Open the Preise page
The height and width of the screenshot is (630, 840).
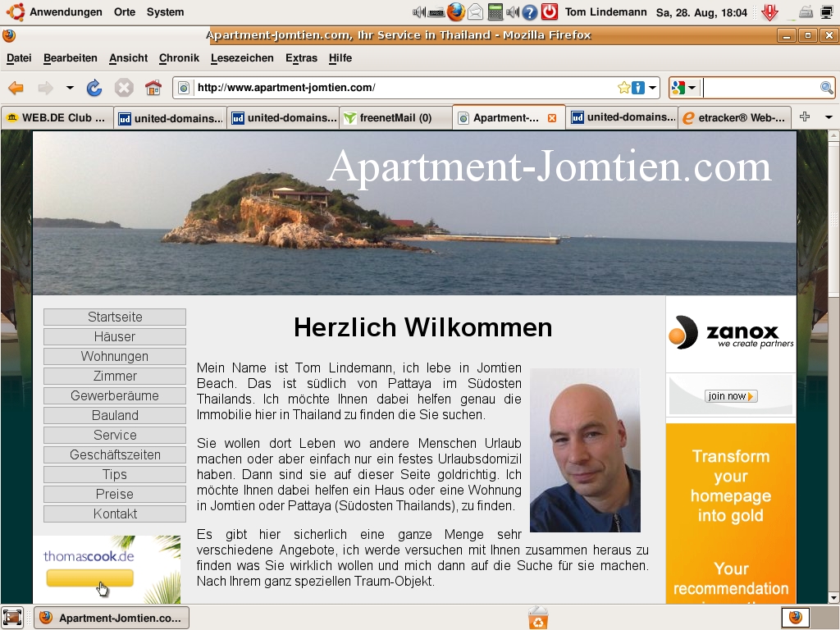click(x=115, y=494)
